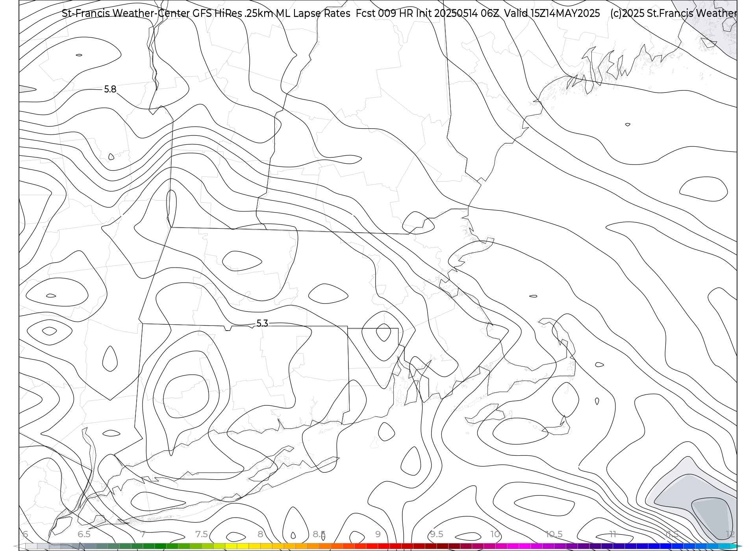Click the 12 tick label on color bar
This screenshot has height=551, width=756.
point(730,534)
